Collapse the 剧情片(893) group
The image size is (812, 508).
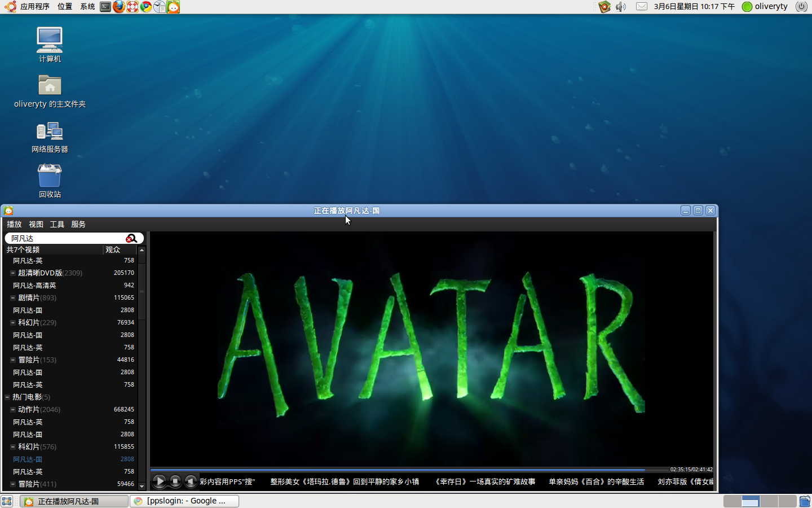12,297
